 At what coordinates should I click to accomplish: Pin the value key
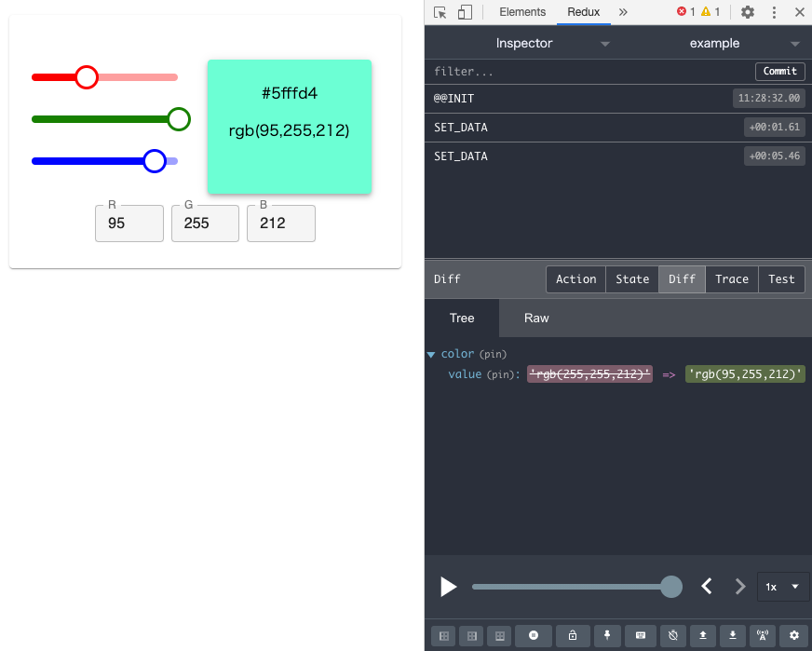click(502, 374)
